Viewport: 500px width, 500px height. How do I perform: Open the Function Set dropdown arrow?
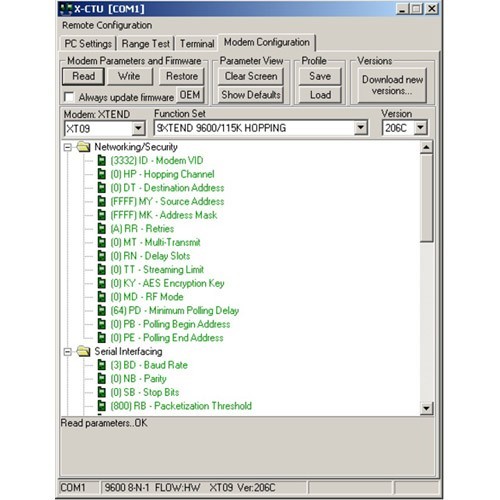(361, 128)
